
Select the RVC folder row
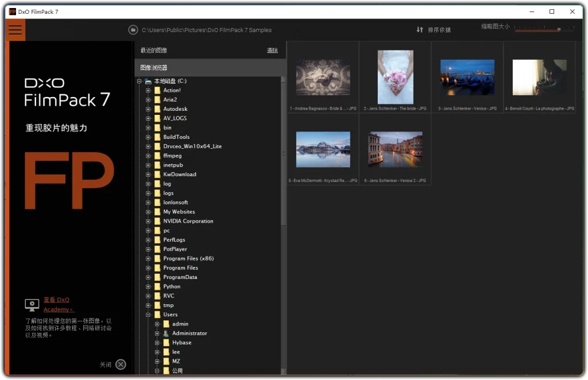pyautogui.click(x=168, y=296)
